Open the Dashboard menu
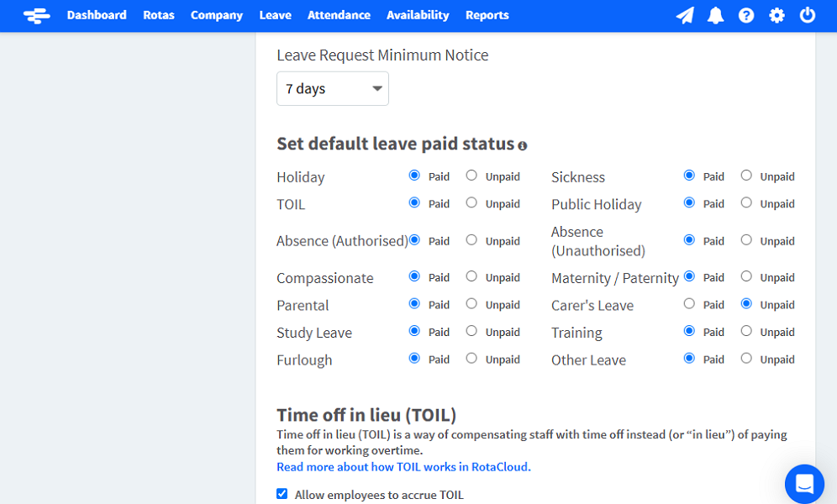 (x=97, y=15)
